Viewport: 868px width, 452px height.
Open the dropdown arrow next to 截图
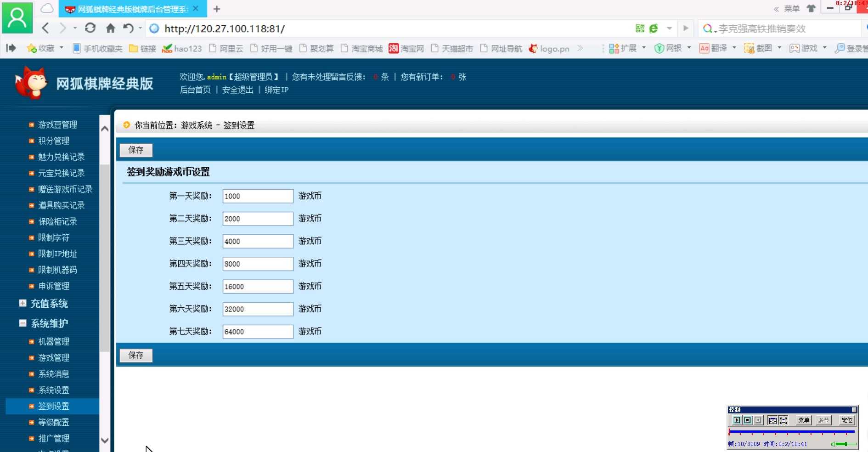pyautogui.click(x=779, y=48)
